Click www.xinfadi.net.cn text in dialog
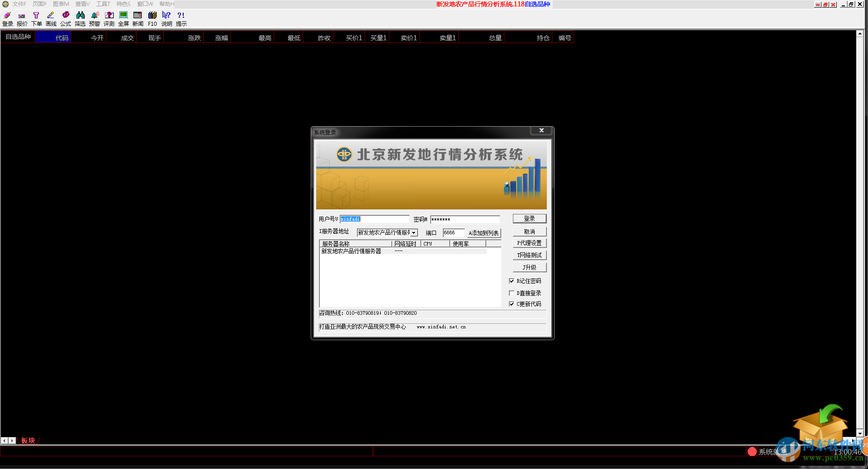The width and height of the screenshot is (868, 469). pos(441,327)
